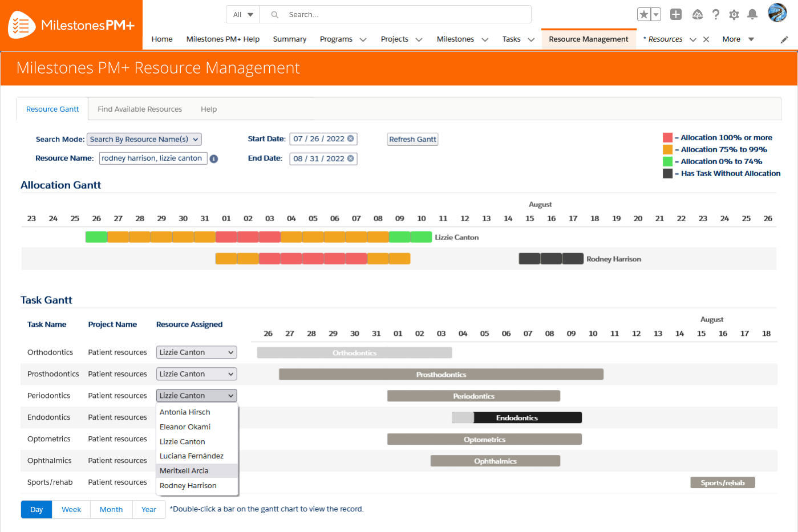Open Milestones PM+ Help from the navigation

(222, 39)
